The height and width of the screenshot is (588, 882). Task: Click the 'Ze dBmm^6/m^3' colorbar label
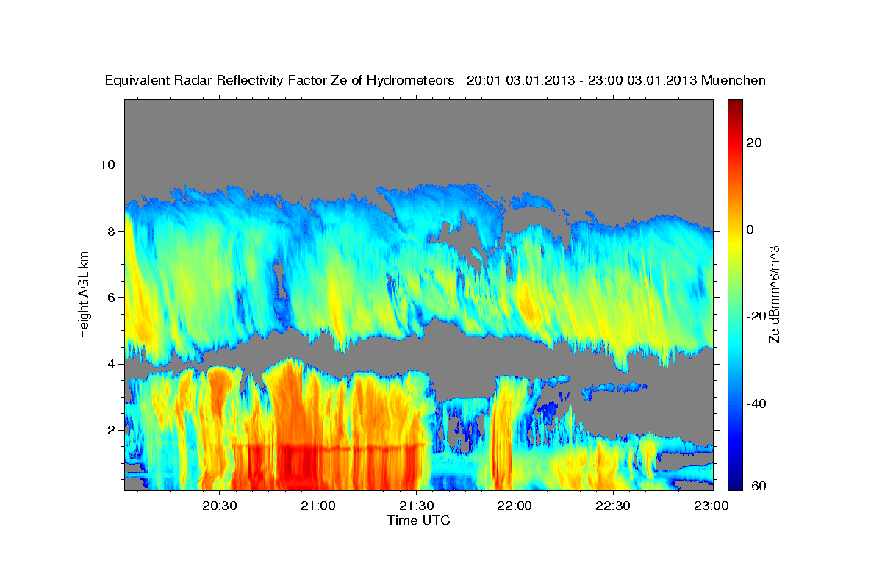(x=774, y=294)
